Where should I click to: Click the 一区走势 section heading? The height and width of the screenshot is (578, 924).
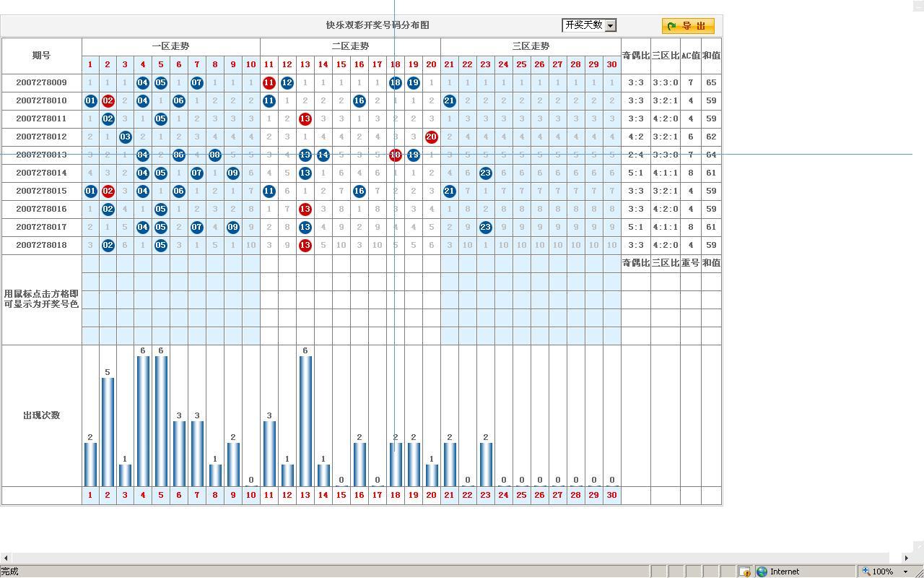(x=171, y=46)
